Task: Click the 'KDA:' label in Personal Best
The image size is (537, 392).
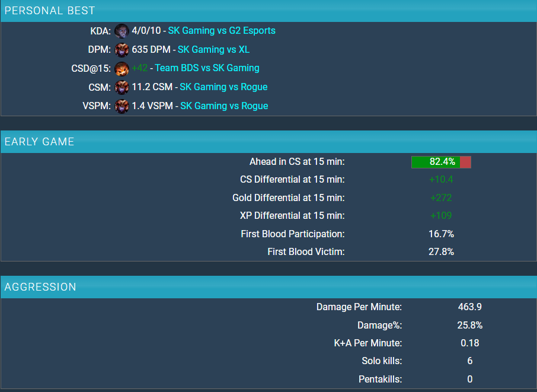Action: pos(100,31)
